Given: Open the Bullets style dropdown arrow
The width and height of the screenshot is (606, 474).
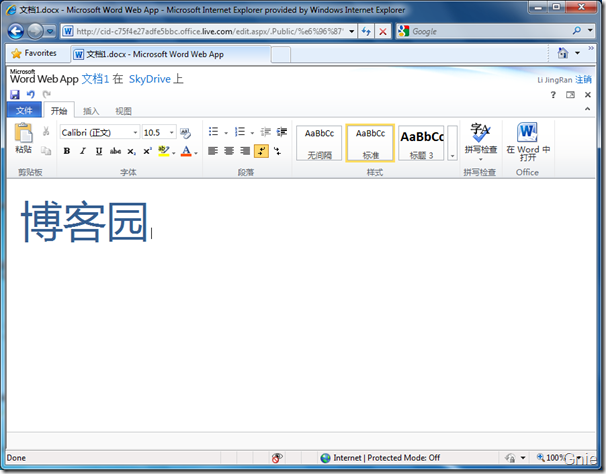Looking at the screenshot, I should [x=226, y=133].
